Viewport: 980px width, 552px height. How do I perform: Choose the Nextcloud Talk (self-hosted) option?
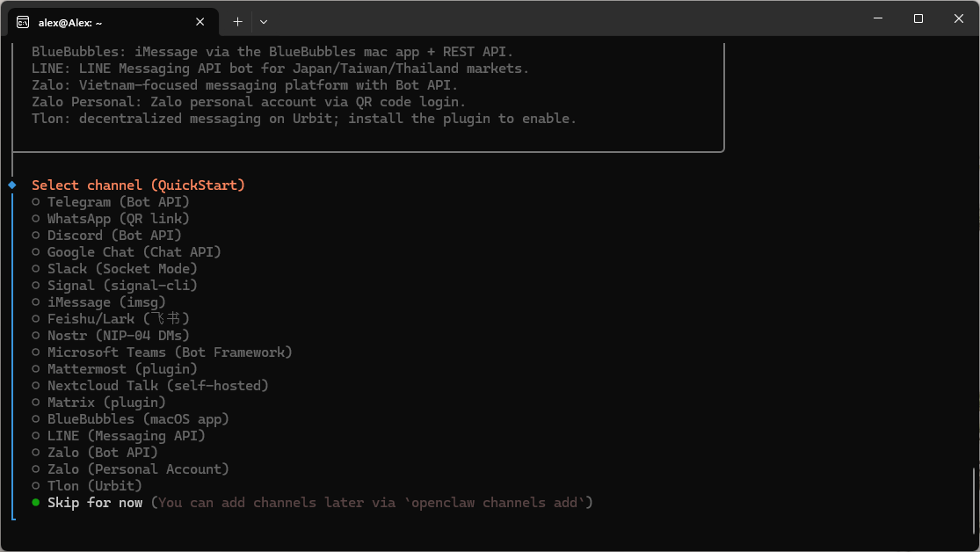36,386
